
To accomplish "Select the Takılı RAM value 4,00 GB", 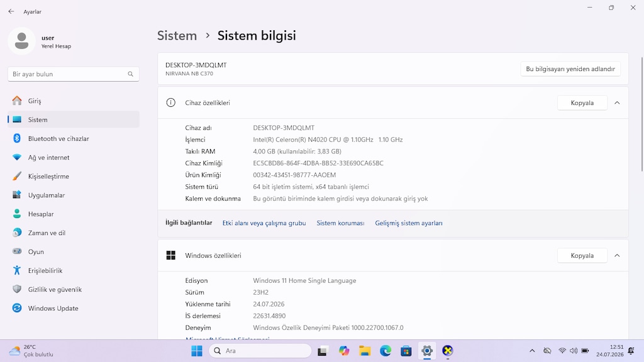I will pos(297,151).
